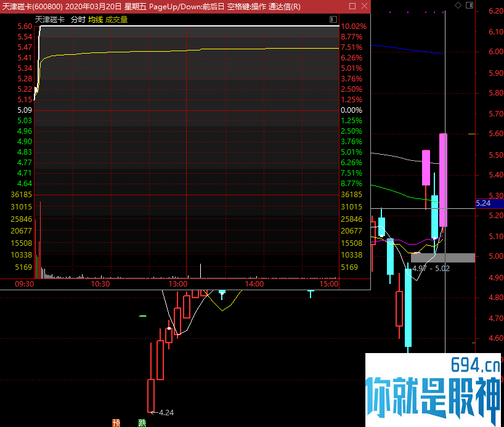Click the 4.97 - 5.02 range label
This screenshot has height=427, width=504.
(x=431, y=269)
